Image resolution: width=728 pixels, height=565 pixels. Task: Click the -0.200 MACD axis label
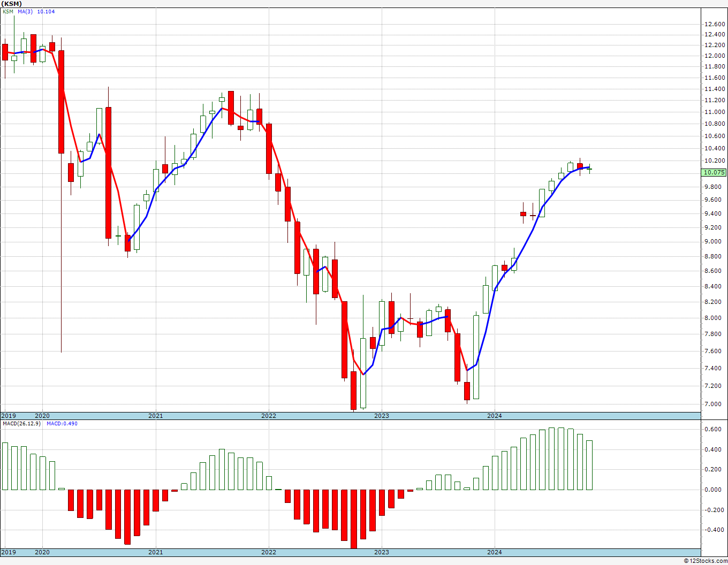point(714,510)
